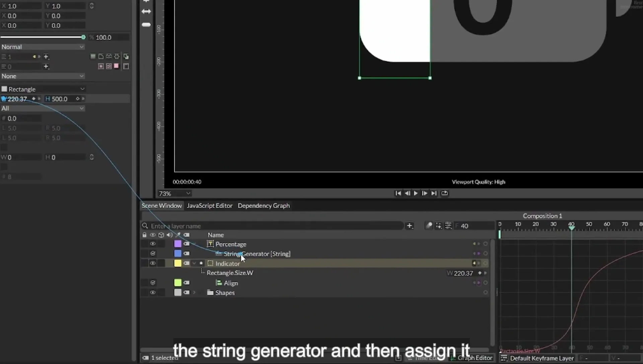
Task: Open the Normal blend mode dropdown
Action: pos(43,47)
